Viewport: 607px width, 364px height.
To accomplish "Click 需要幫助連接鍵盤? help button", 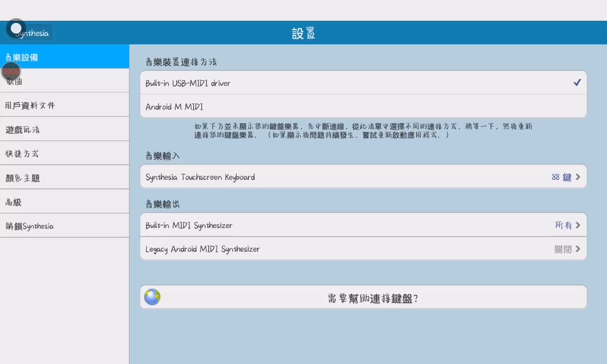I will click(373, 298).
